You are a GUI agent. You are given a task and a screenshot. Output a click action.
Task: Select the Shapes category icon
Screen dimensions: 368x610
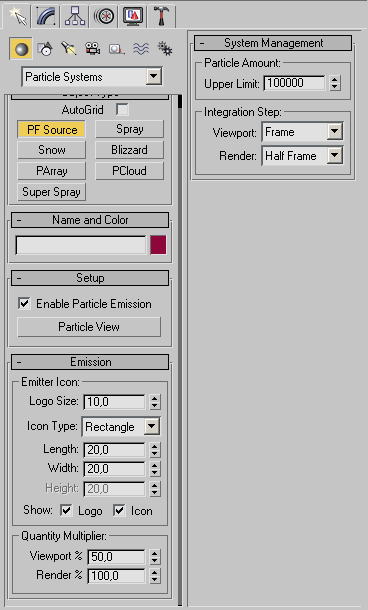45,49
